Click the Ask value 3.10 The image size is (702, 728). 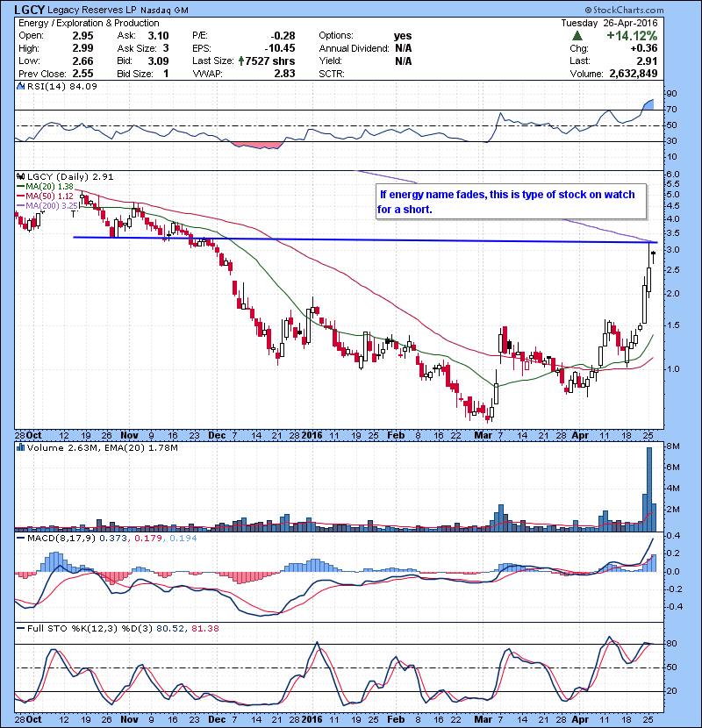(159, 36)
